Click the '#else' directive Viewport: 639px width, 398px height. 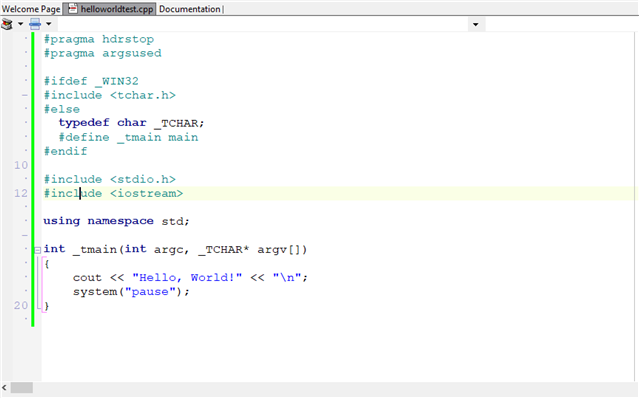coord(62,110)
